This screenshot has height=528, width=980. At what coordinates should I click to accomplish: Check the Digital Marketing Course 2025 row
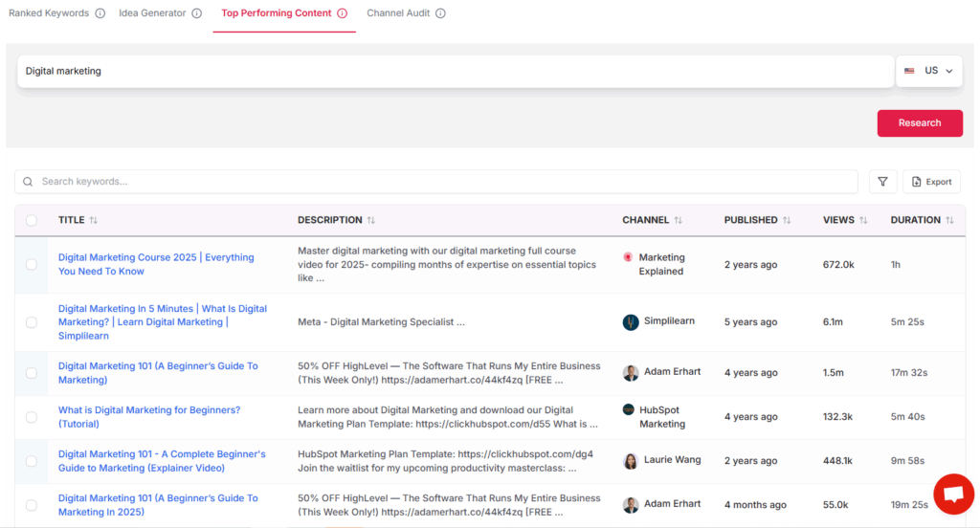32,265
